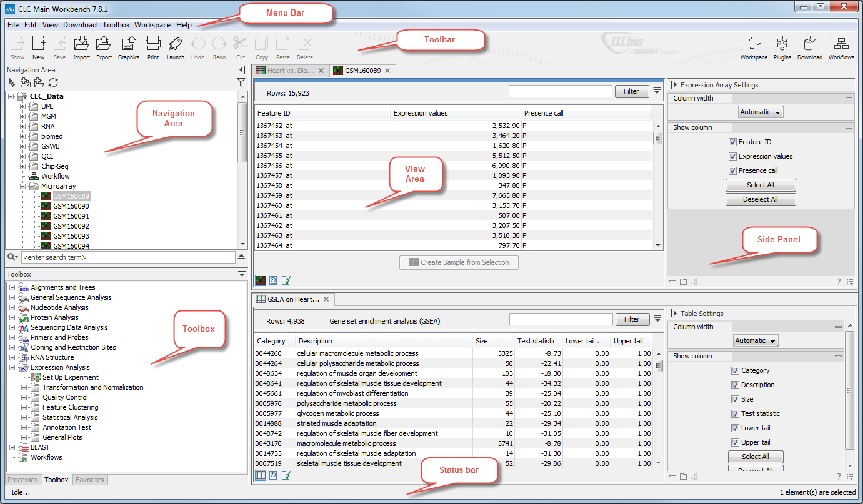Collapse Expression Analysis in Toolbox

(12, 367)
